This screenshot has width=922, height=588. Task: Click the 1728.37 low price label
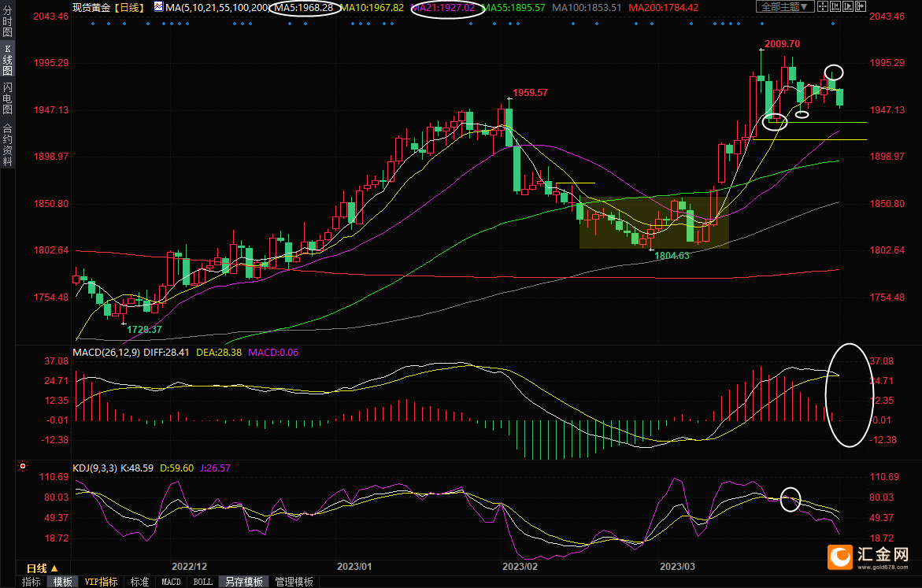tap(145, 330)
